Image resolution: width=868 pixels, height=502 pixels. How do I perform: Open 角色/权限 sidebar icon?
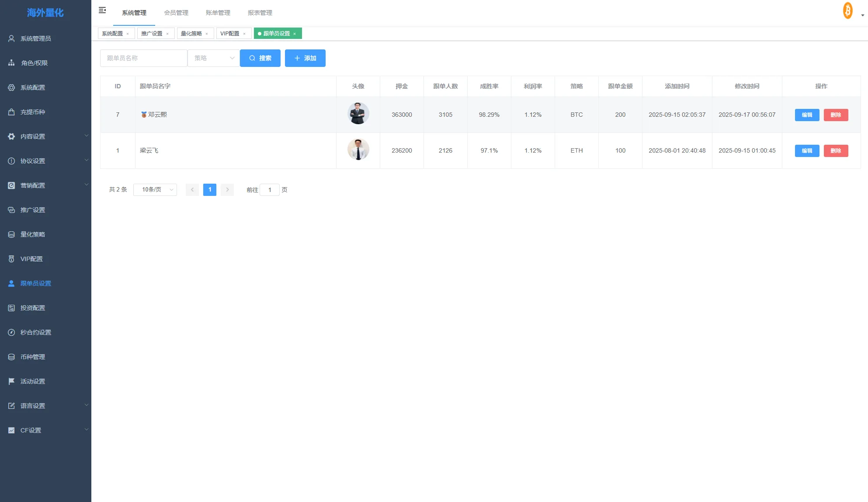click(11, 63)
